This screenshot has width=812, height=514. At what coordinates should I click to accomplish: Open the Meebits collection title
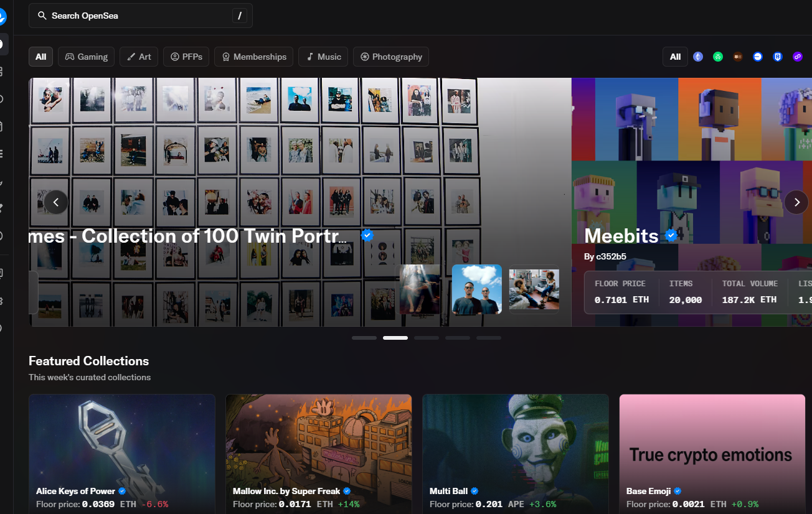[x=621, y=236]
